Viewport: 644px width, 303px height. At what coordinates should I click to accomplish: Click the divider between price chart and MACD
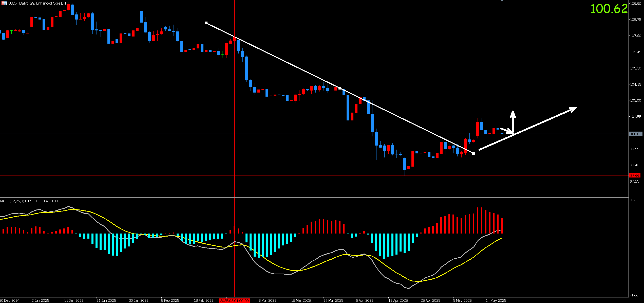tap(314, 198)
